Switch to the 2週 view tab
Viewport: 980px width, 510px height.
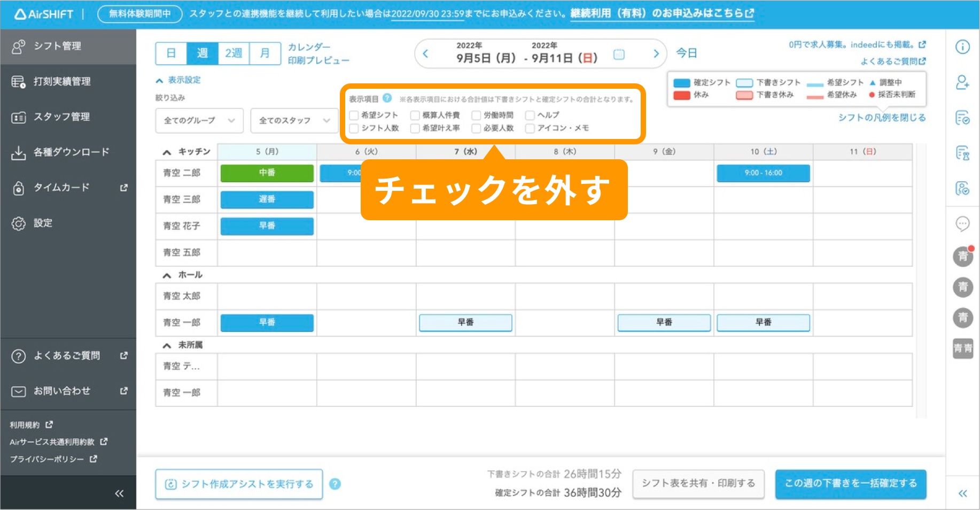(234, 53)
